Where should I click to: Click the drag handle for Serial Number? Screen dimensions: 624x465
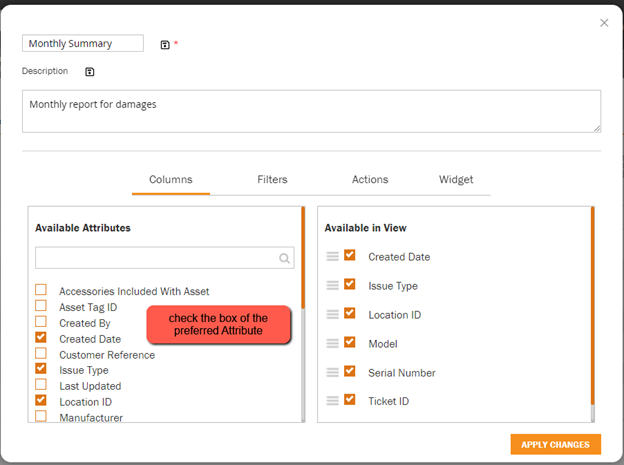(x=332, y=372)
